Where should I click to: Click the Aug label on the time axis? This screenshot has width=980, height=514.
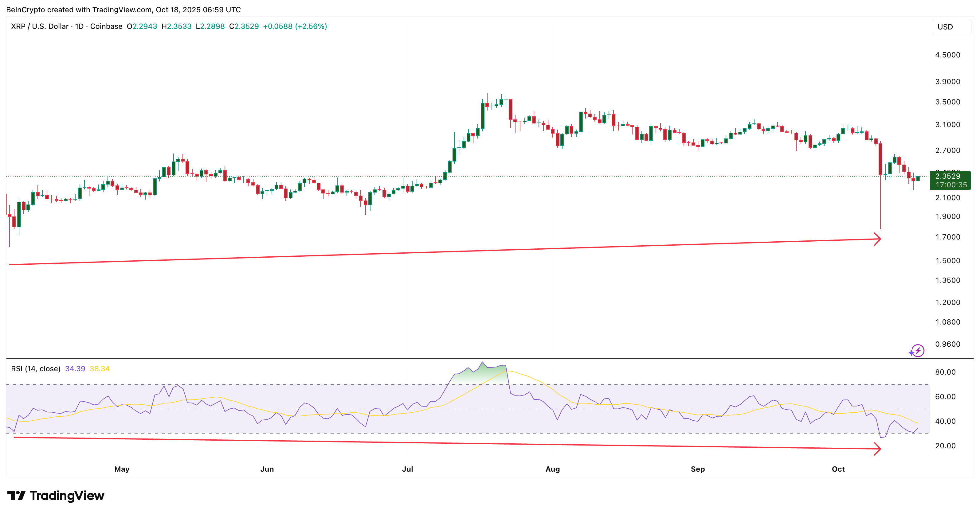coord(552,469)
